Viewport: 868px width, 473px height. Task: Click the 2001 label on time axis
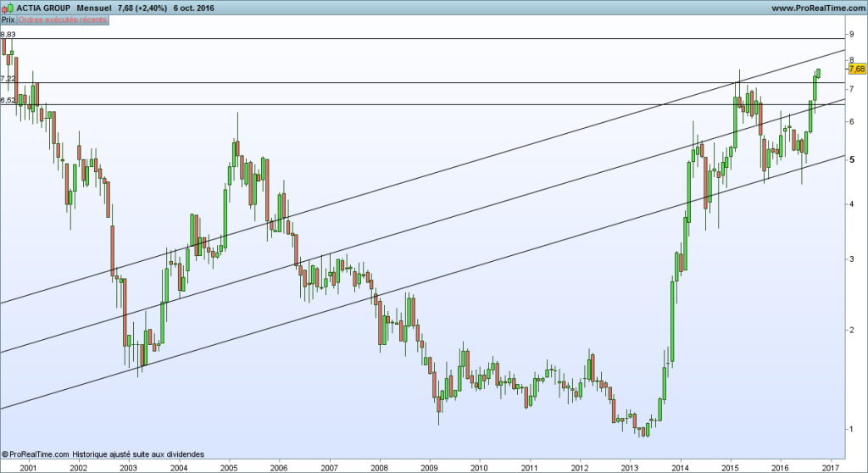[28, 467]
